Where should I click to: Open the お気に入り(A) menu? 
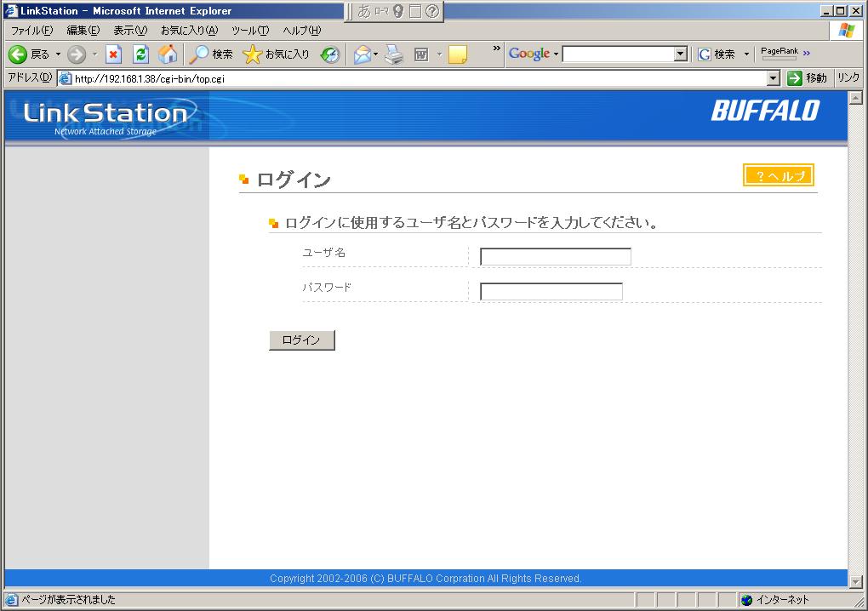point(189,31)
